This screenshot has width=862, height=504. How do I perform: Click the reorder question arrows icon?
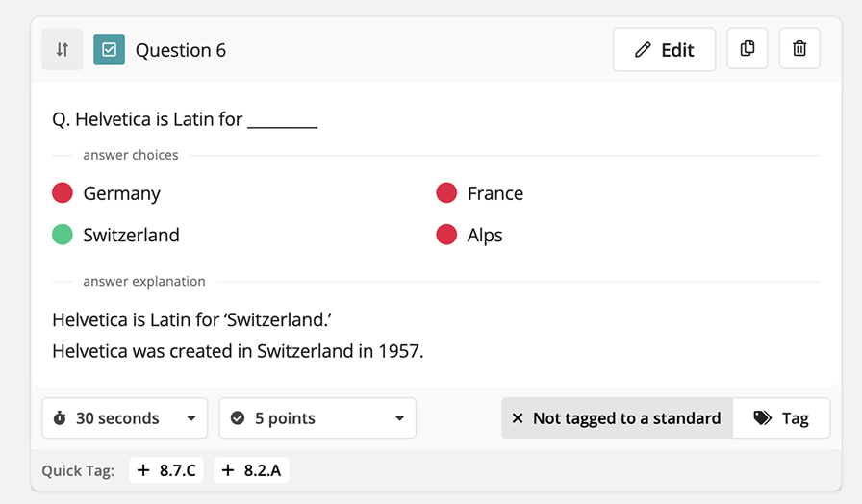(63, 49)
